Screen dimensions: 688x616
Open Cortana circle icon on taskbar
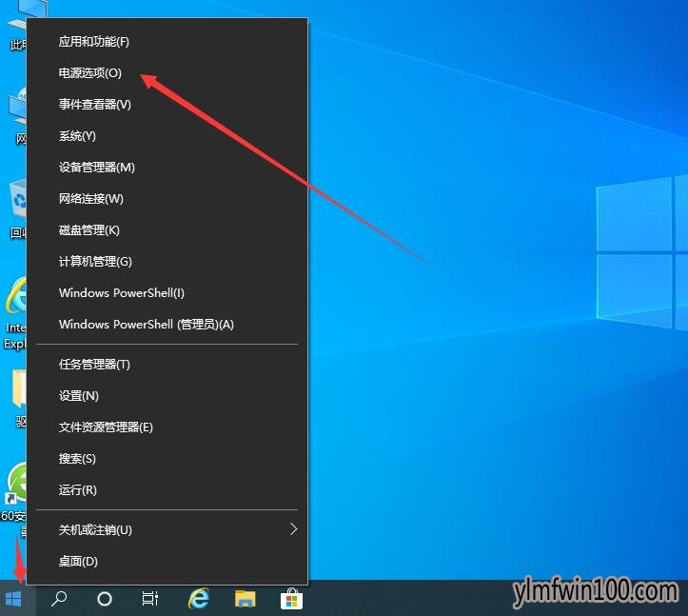[x=105, y=599]
